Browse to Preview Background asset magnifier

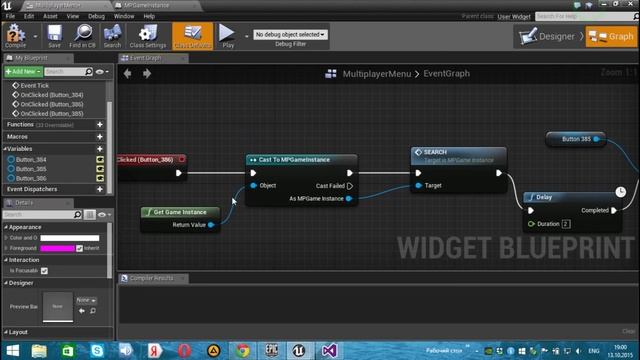coord(93,311)
